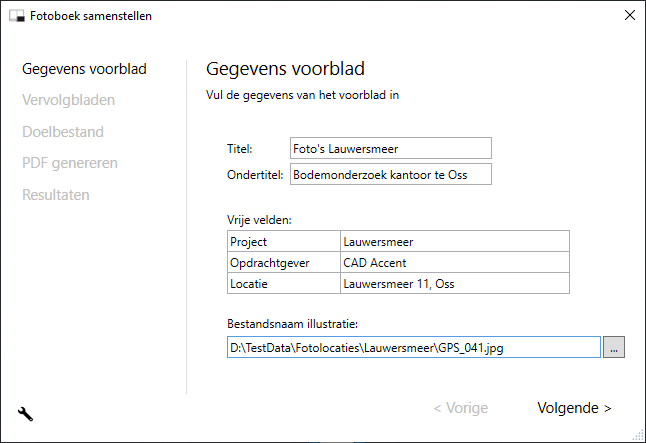Click the Titel text field
The height and width of the screenshot is (443, 646).
tap(390, 148)
